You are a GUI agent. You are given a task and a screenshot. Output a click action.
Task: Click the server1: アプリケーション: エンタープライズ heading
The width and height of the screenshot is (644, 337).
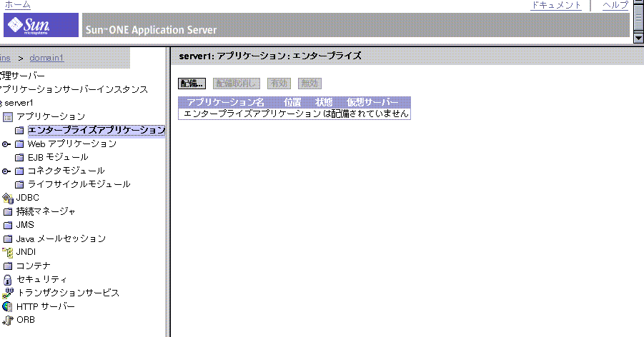pos(270,56)
